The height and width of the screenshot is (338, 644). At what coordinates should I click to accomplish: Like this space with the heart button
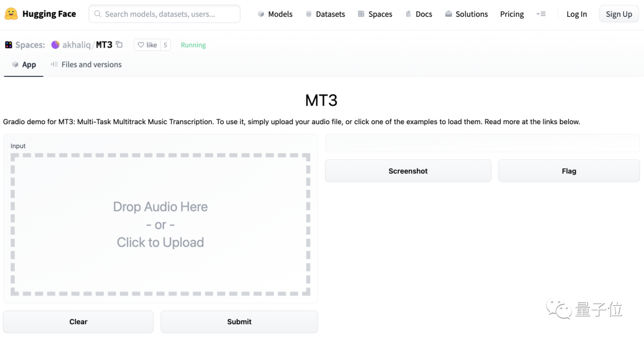click(147, 45)
